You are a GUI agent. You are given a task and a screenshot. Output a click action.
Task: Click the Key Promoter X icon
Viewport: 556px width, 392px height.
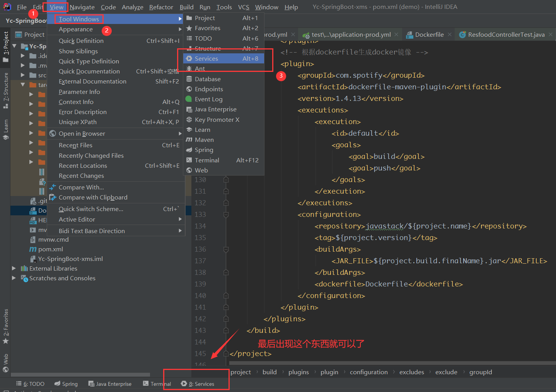189,119
